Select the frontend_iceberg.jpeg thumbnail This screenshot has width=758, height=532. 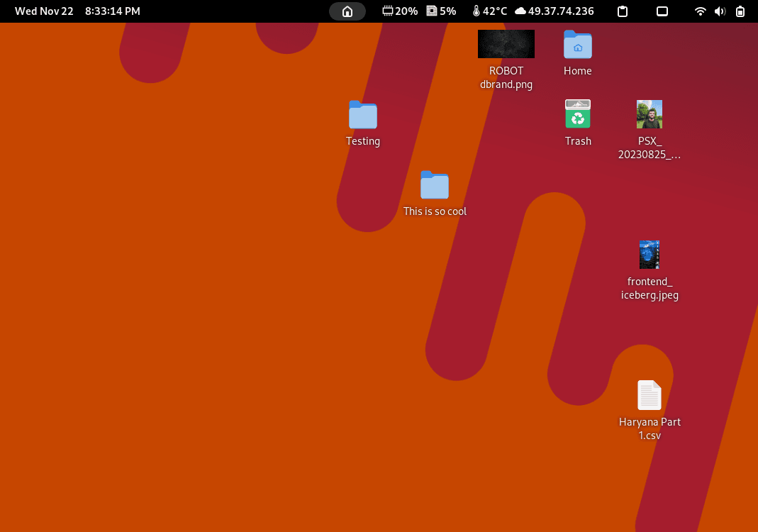[x=650, y=255]
